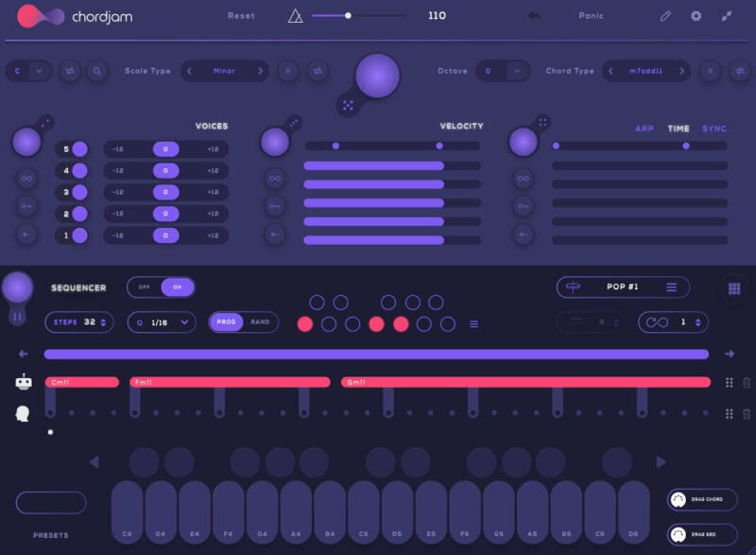Click the undo arrow beside Panic
This screenshot has width=756, height=555.
[x=534, y=16]
